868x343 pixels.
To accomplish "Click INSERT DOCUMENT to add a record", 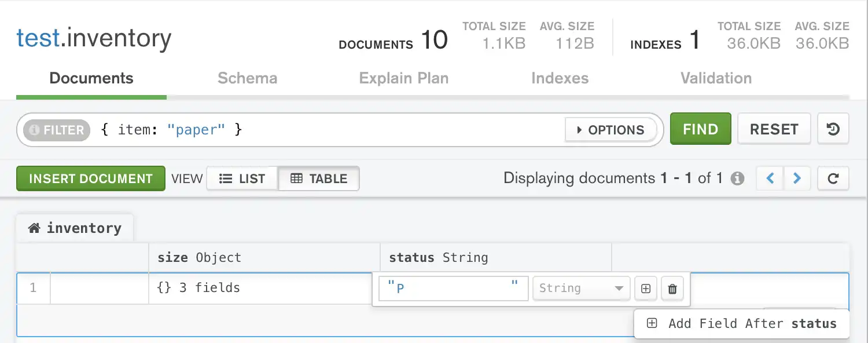I will pyautogui.click(x=90, y=178).
